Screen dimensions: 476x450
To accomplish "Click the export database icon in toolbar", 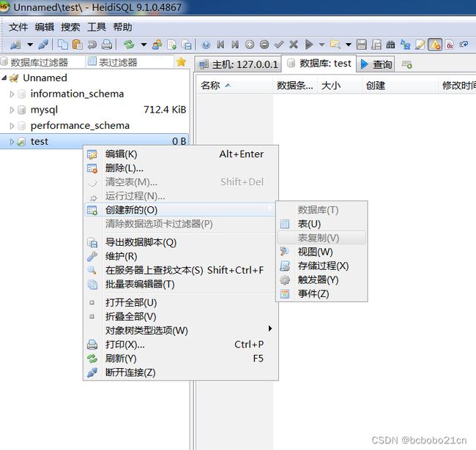I will pyautogui.click(x=186, y=45).
